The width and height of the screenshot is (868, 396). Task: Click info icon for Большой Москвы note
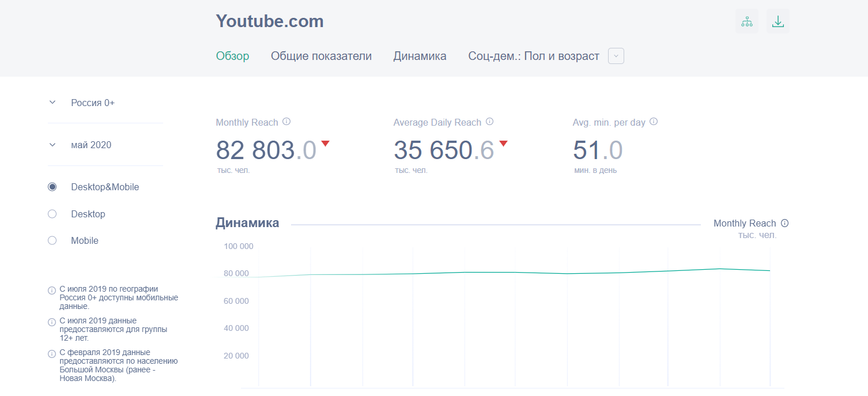tap(52, 353)
